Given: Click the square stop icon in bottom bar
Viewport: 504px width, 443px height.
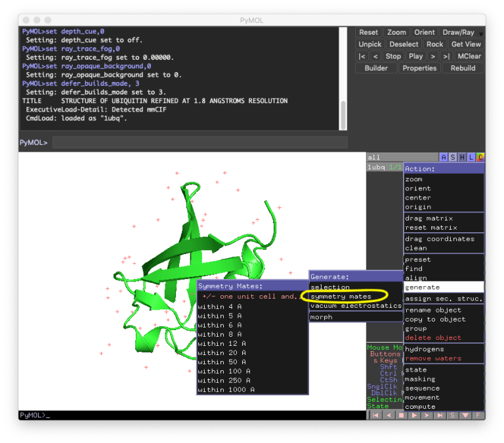Looking at the screenshot, I should pos(401,415).
